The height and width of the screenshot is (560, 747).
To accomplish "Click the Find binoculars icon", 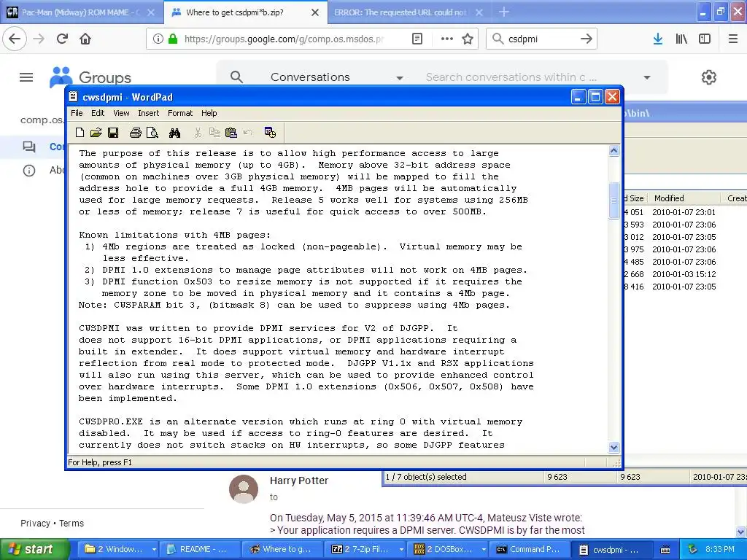I will point(175,133).
